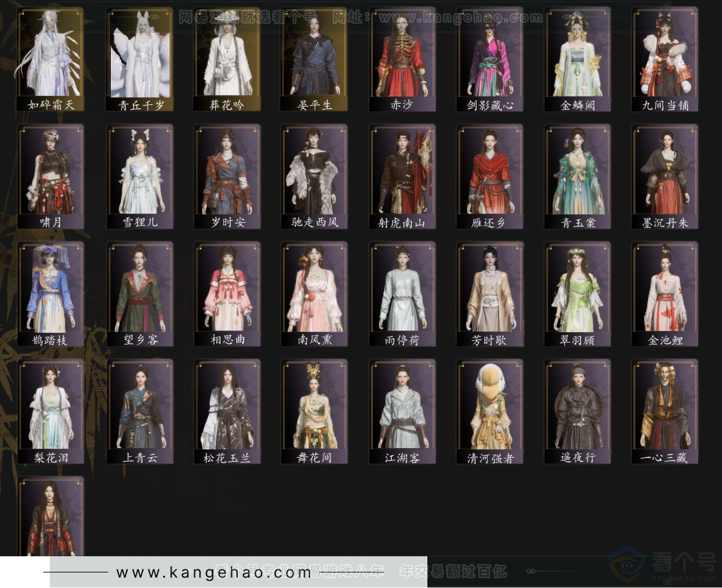Open the 赤沙 red outfit card
Image resolution: width=722 pixels, height=588 pixels.
[x=402, y=59]
